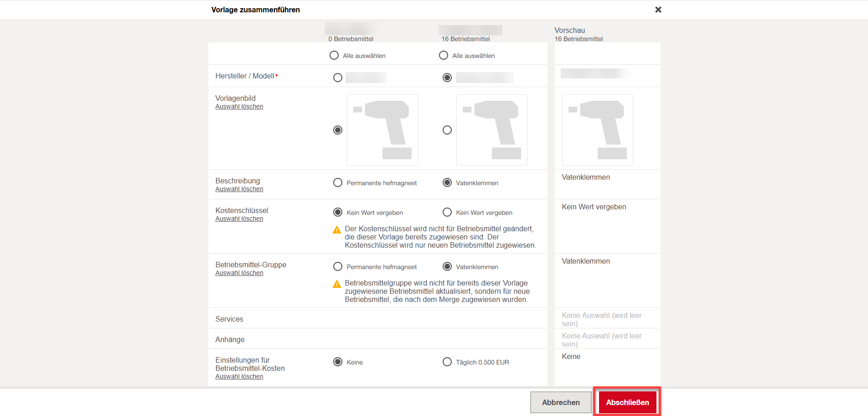Screen dimensions: 868x416
Task: Click Auswahl löschen under Kostenschlüssel
Action: click(239, 219)
